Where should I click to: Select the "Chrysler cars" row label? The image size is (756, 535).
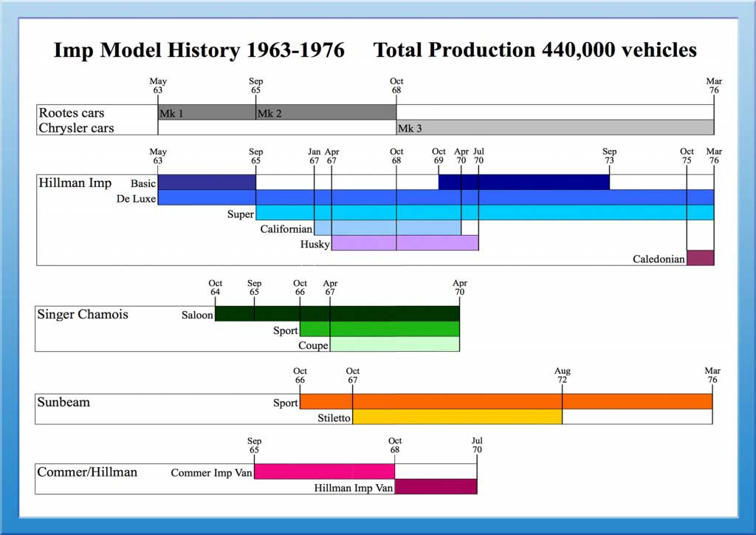[76, 128]
